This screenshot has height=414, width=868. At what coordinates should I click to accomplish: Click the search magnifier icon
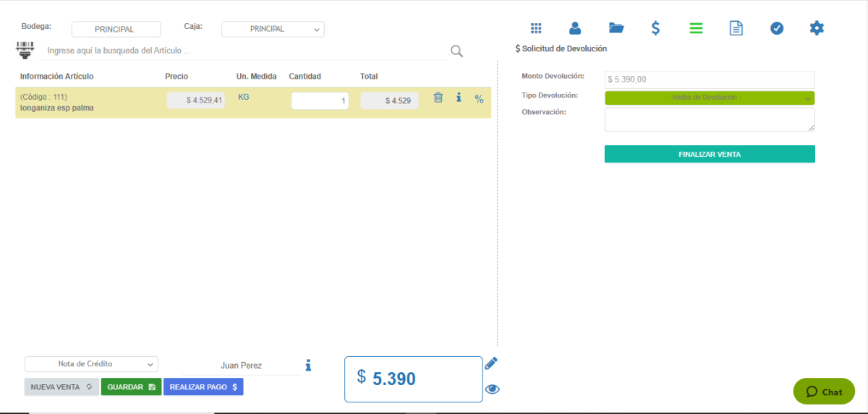pyautogui.click(x=456, y=51)
